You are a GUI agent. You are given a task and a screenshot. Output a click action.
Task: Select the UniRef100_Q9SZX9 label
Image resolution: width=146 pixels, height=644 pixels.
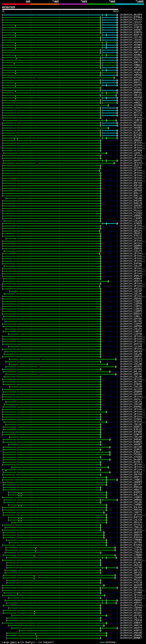pyautogui.click(x=131, y=58)
